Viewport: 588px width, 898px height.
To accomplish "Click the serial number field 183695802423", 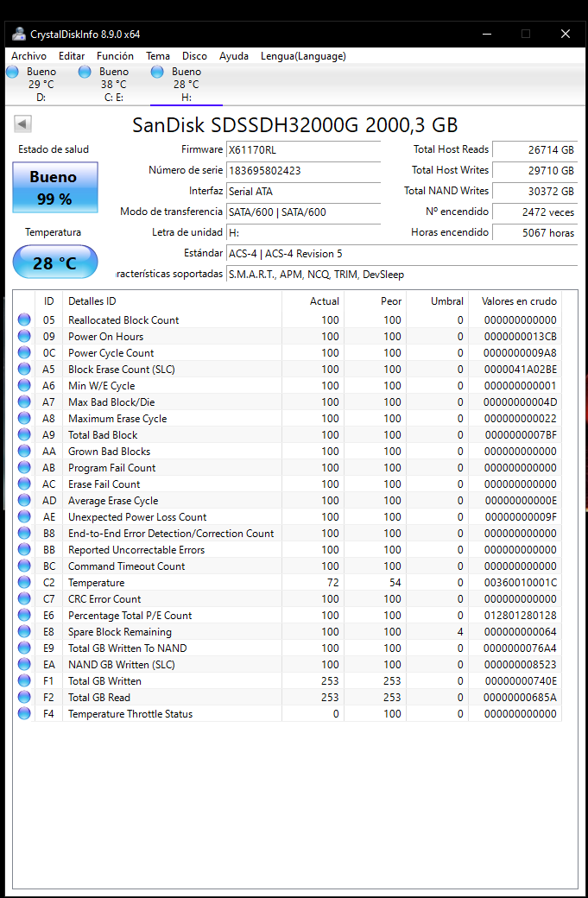I will point(303,171).
